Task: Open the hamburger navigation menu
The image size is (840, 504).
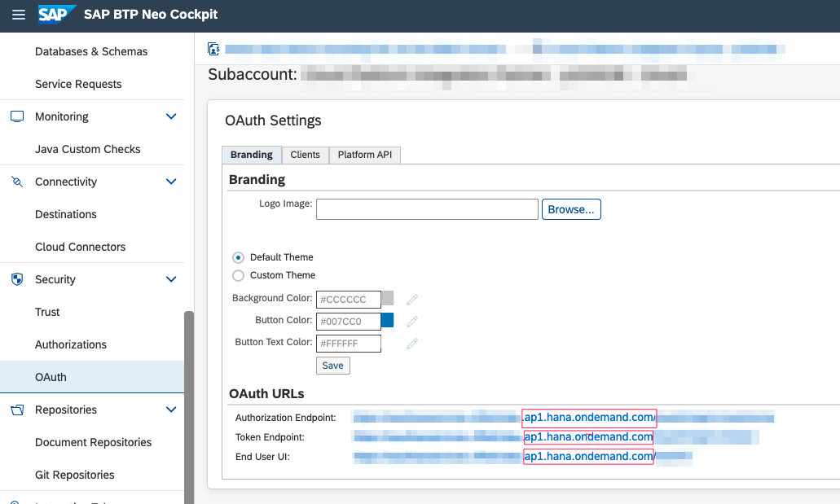Action: (18, 14)
